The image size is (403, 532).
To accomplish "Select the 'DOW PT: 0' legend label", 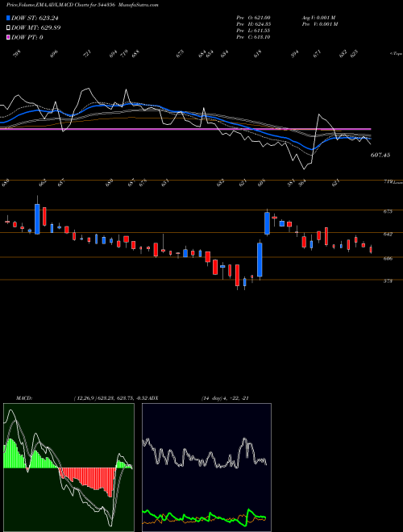I will [x=27, y=37].
